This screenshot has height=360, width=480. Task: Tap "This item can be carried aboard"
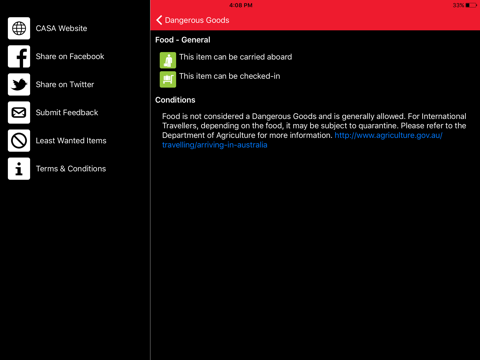tap(235, 57)
